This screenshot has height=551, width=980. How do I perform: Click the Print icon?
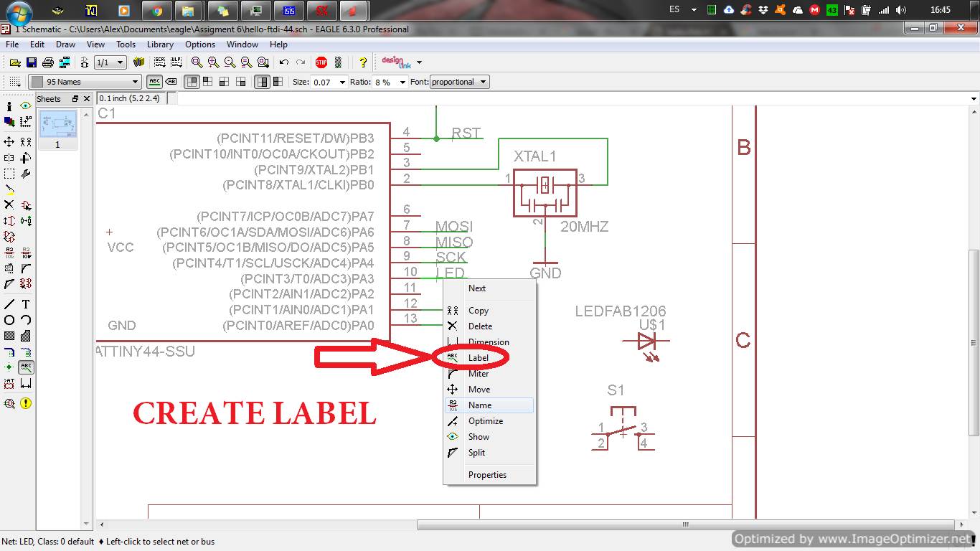click(48, 62)
